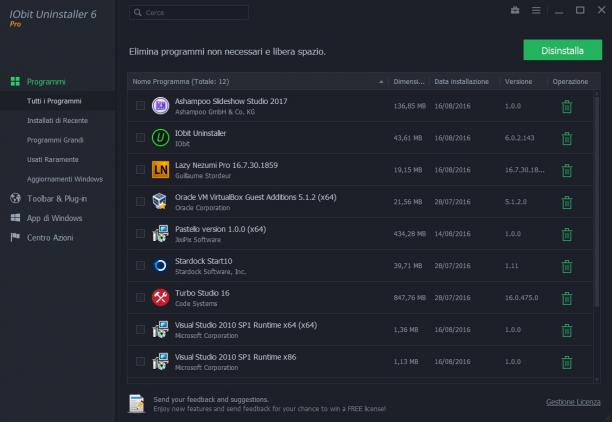Open App di Windows section

coord(55,218)
